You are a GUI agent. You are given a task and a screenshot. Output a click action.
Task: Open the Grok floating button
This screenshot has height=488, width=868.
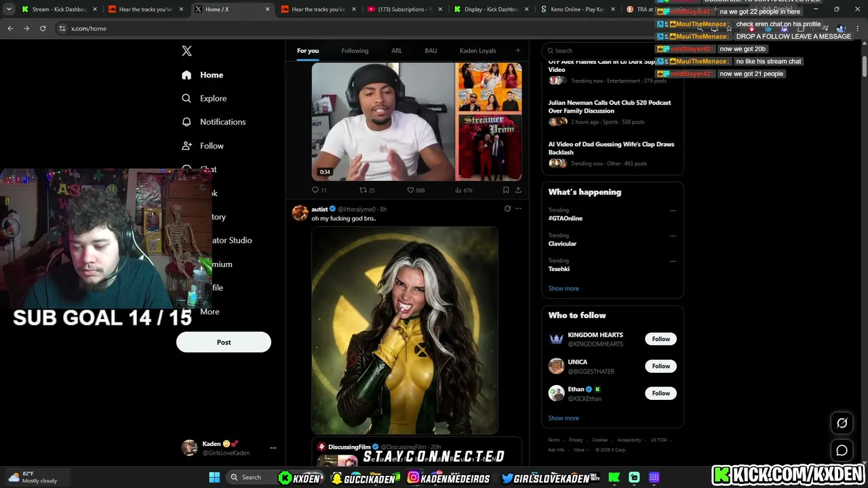[842, 423]
